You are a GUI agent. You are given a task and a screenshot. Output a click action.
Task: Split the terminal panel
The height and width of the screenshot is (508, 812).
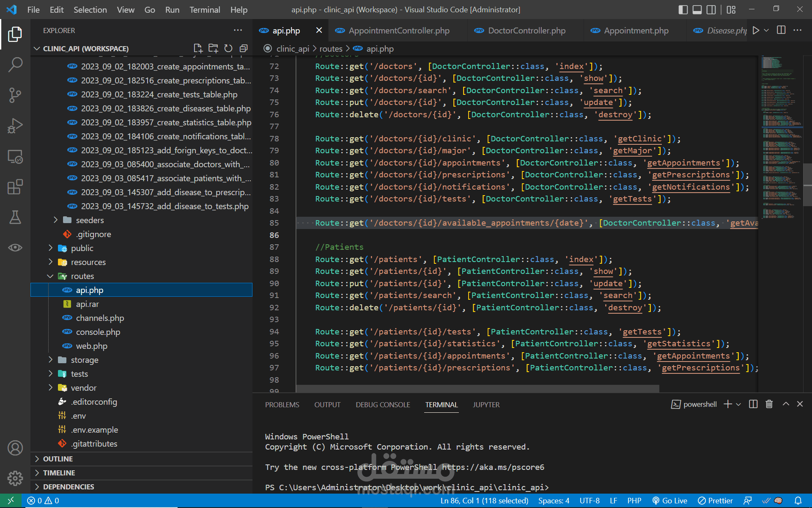753,404
